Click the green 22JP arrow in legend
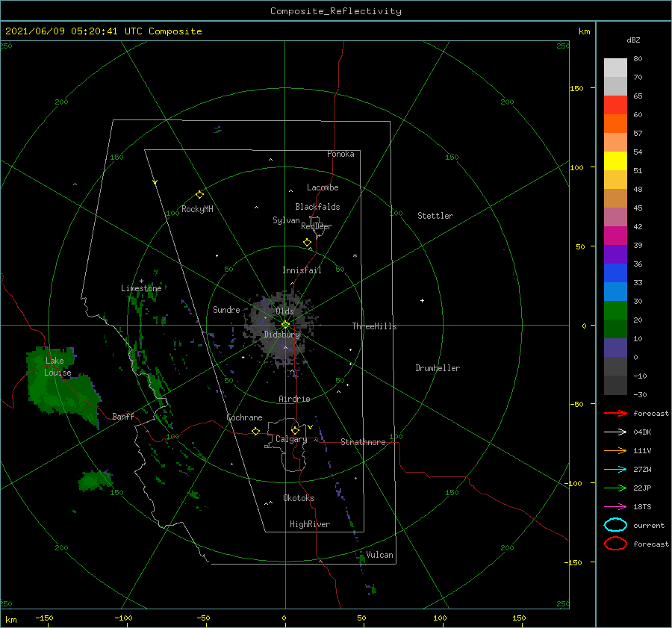Viewport: 672px width, 628px height. click(x=615, y=488)
